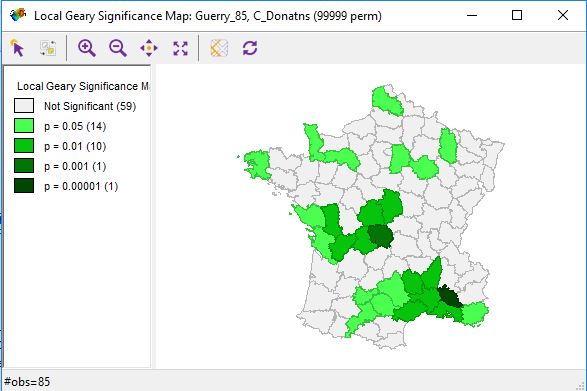Select the Zoom Out magnifier tool

coord(118,48)
